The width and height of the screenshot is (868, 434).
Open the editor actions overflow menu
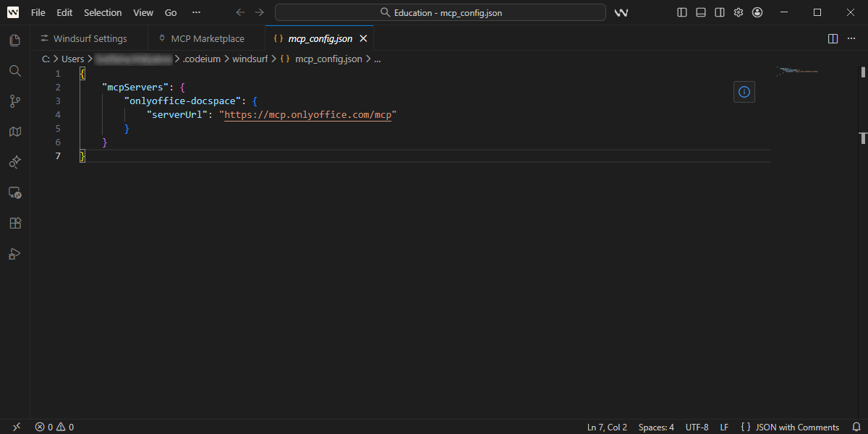(x=851, y=38)
